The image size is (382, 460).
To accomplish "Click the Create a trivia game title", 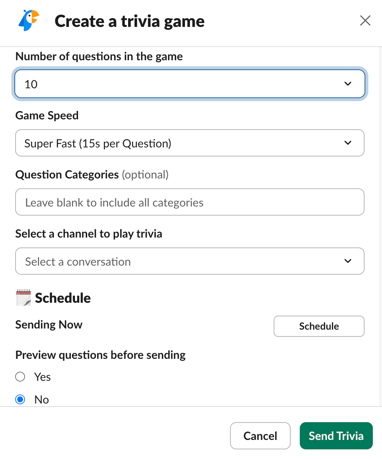I will [x=129, y=21].
